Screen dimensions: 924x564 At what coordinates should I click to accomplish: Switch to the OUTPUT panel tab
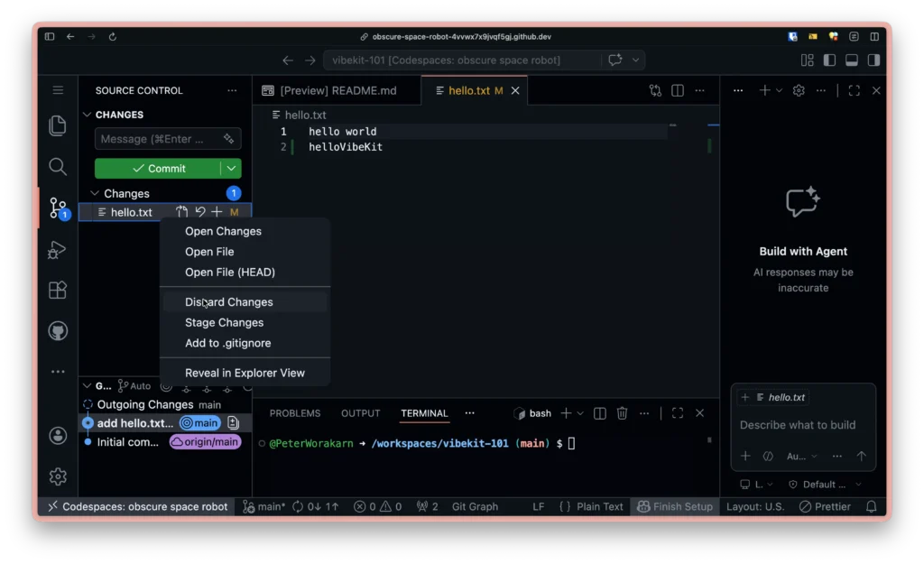361,413
